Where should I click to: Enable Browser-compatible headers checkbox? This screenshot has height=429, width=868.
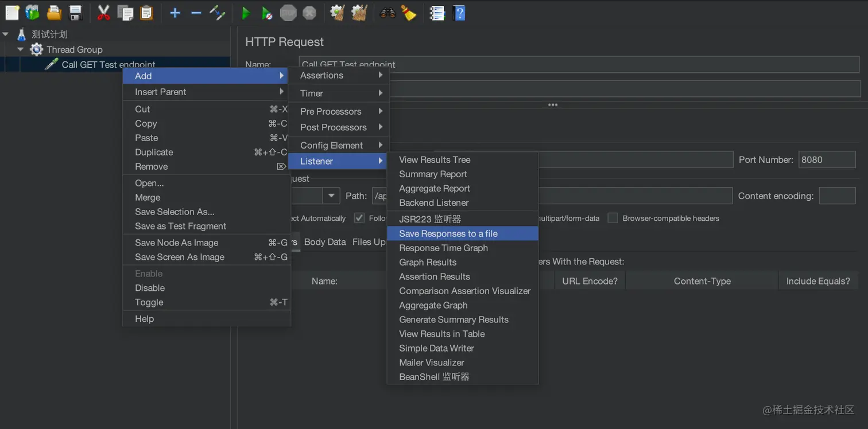613,218
